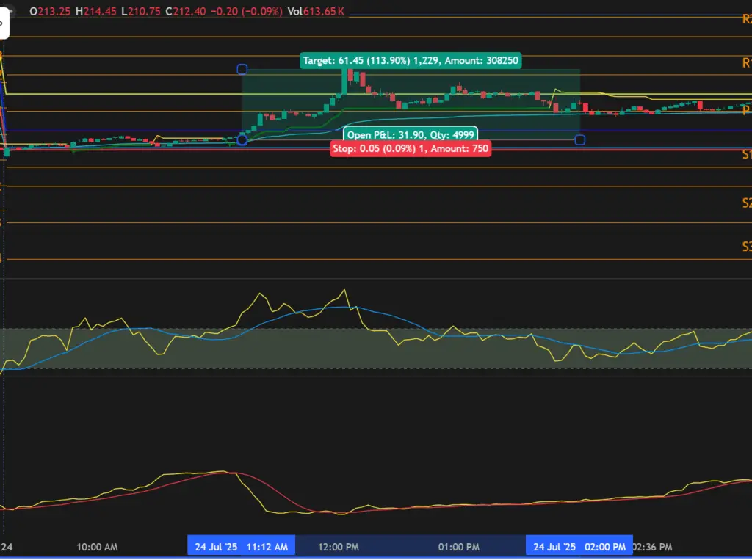Click the R1 pivot level label
Image resolution: width=752 pixels, height=560 pixels.
746,63
